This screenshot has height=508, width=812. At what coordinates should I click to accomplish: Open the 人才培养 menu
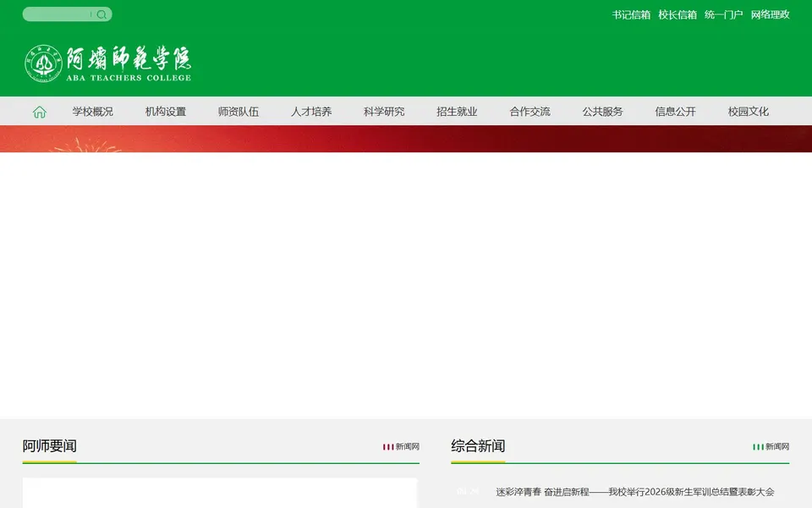[x=311, y=112]
